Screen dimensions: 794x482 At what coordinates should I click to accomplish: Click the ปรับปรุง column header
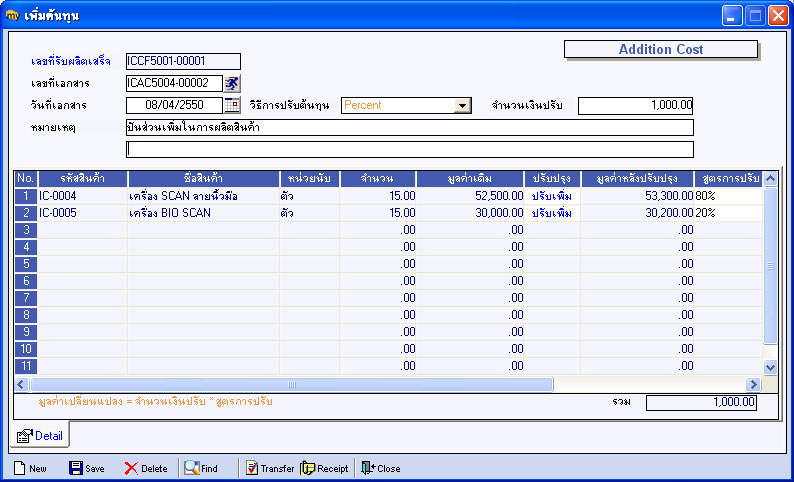tap(552, 179)
